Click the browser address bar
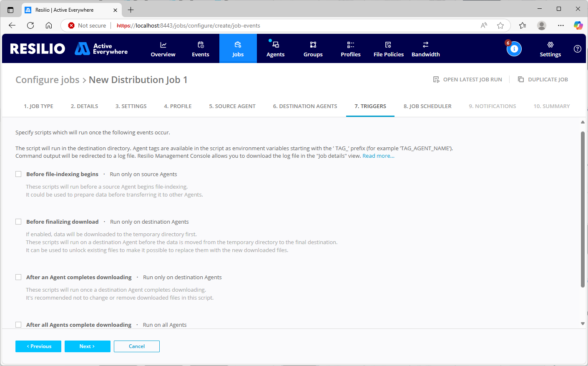 (x=292, y=25)
